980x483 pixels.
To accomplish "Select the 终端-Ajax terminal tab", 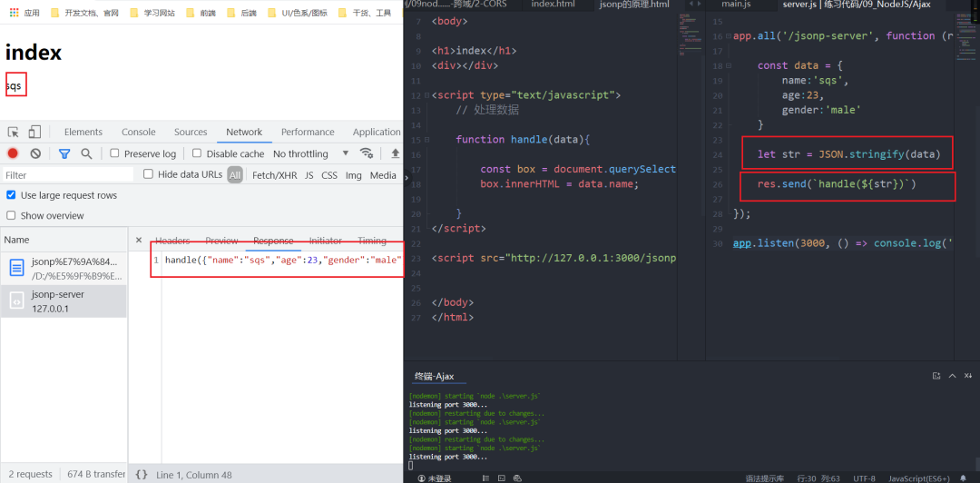I will pyautogui.click(x=435, y=376).
